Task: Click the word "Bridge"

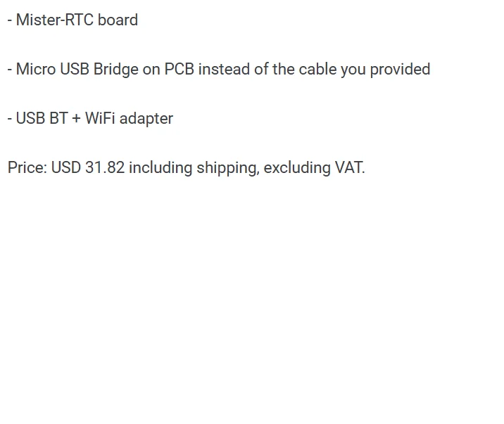Action: click(x=116, y=70)
